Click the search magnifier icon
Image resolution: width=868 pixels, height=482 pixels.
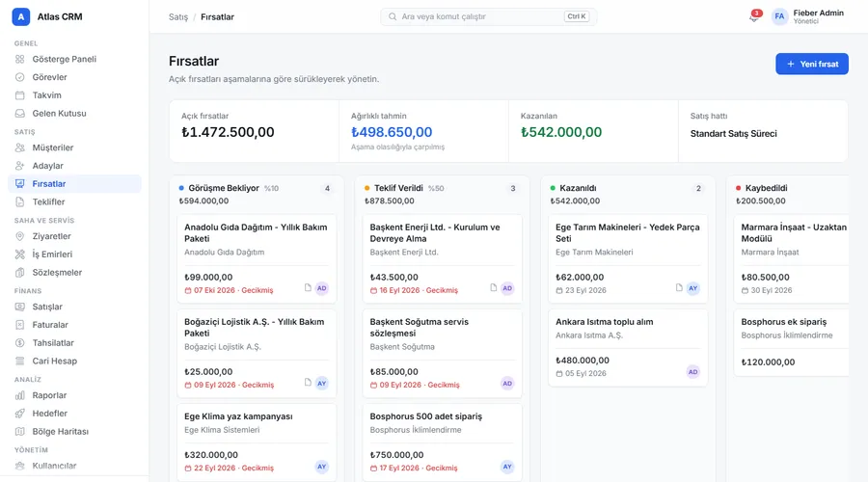393,16
